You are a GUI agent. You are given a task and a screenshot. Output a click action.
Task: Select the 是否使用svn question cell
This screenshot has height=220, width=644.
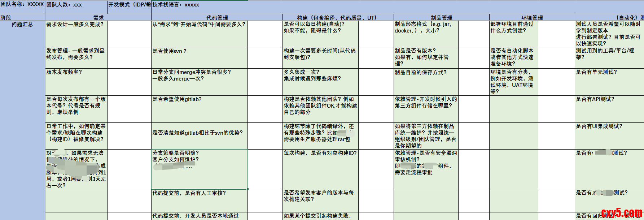click(199, 58)
